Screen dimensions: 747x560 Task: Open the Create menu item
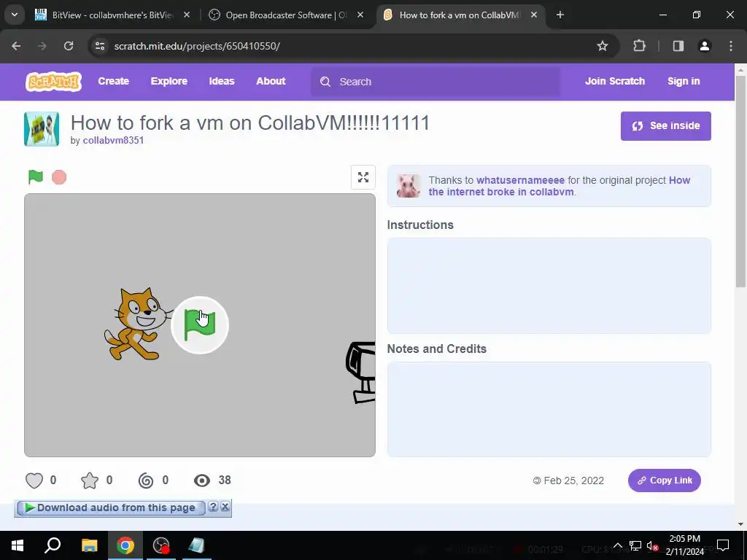coord(113,82)
